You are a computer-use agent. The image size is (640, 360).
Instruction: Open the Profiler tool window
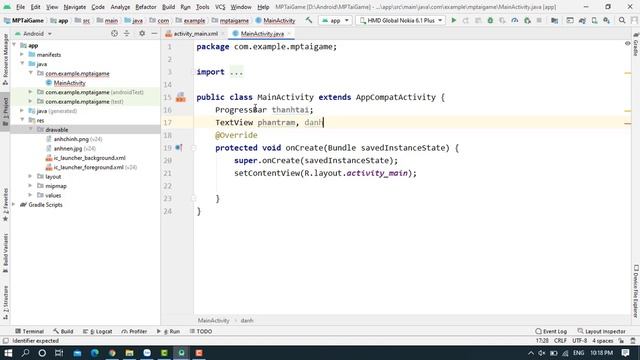pyautogui.click(x=134, y=331)
